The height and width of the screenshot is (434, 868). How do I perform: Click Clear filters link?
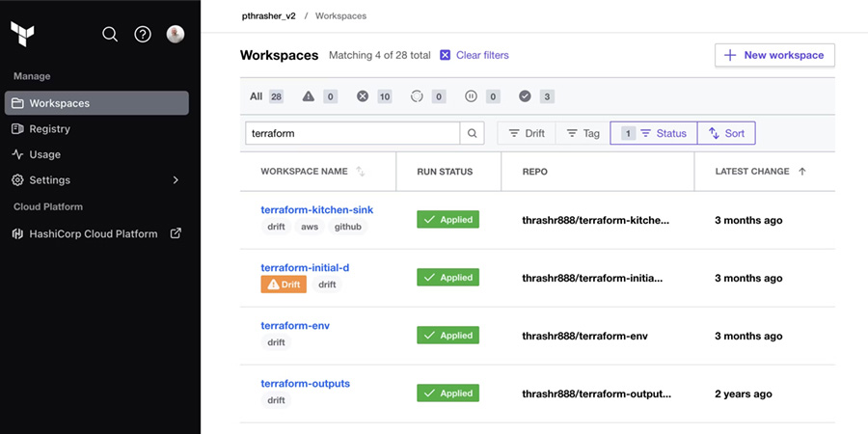tap(482, 55)
